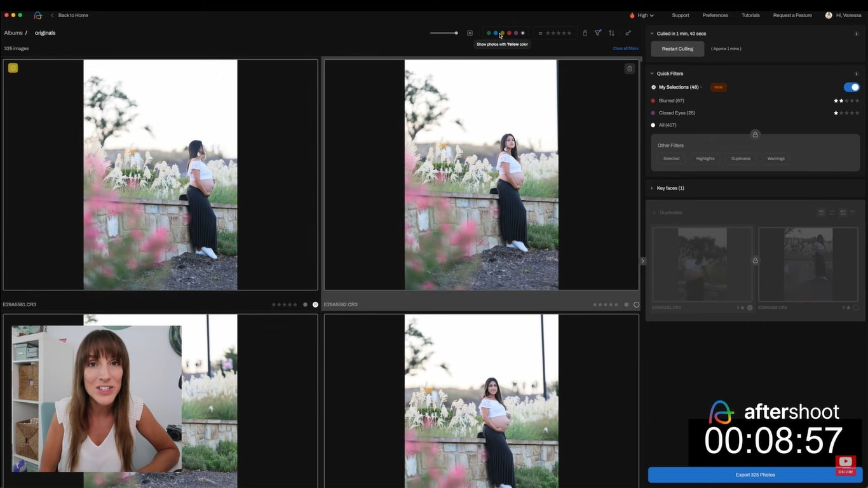Set star rating under E29A5581.CR3
This screenshot has height=488, width=868.
point(285,304)
